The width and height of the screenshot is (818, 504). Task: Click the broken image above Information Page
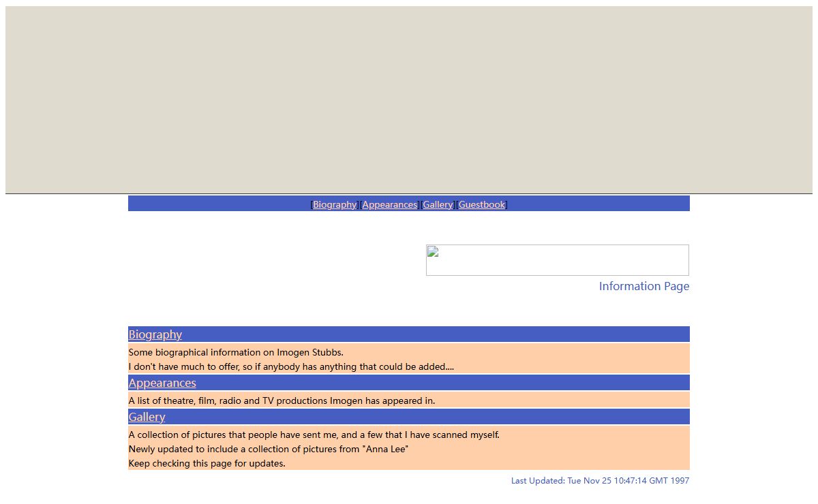(x=558, y=260)
